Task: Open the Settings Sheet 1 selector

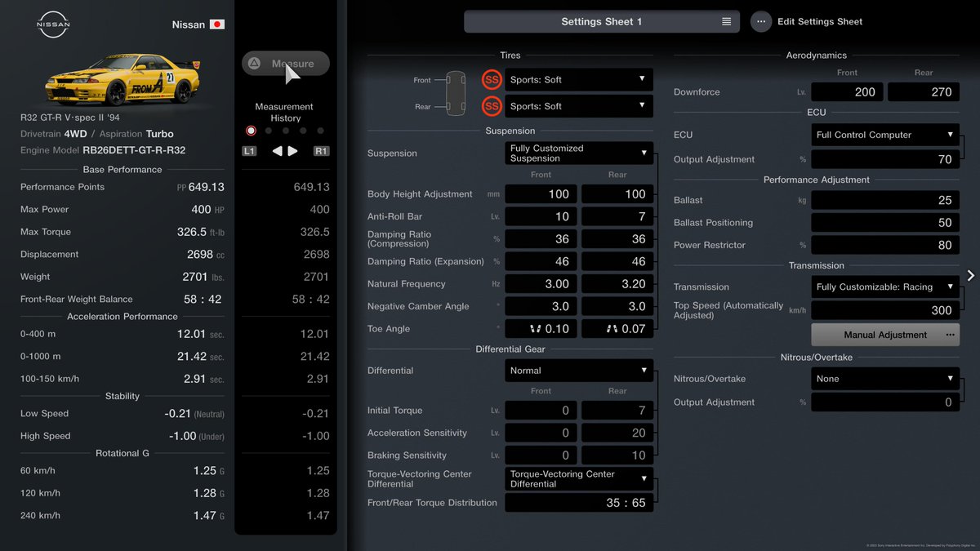Action: pos(602,22)
